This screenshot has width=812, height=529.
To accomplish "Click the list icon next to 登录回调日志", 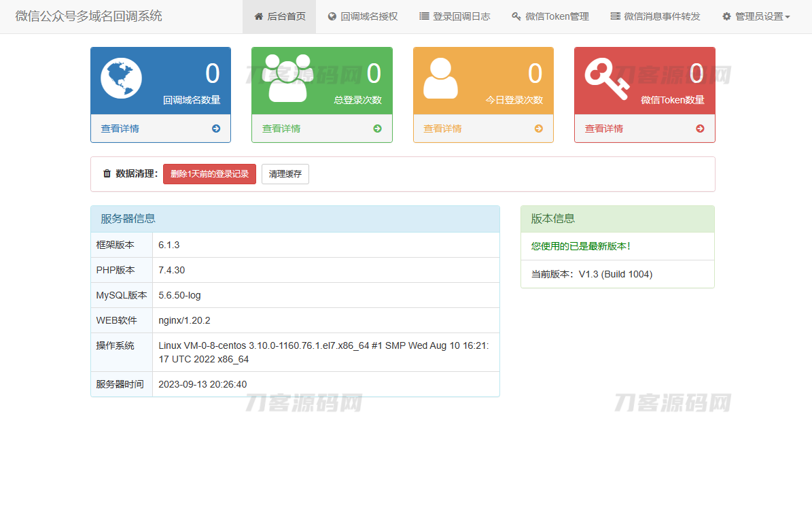I will coord(423,16).
